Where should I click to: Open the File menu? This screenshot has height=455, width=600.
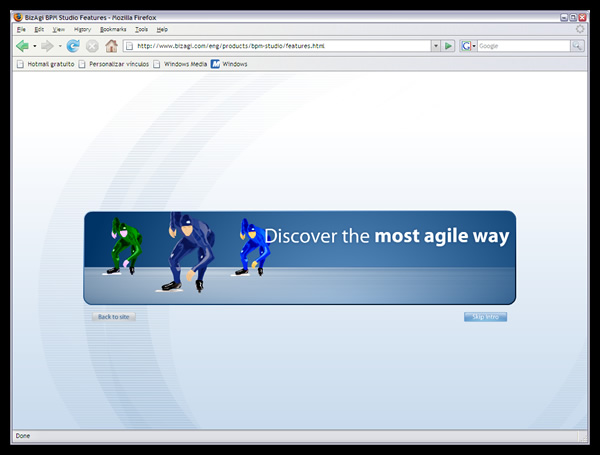(x=21, y=30)
